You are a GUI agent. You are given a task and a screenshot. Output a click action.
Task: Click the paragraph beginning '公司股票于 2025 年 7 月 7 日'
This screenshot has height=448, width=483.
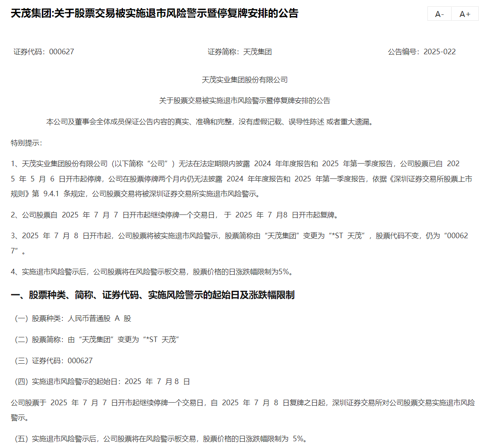243,410
